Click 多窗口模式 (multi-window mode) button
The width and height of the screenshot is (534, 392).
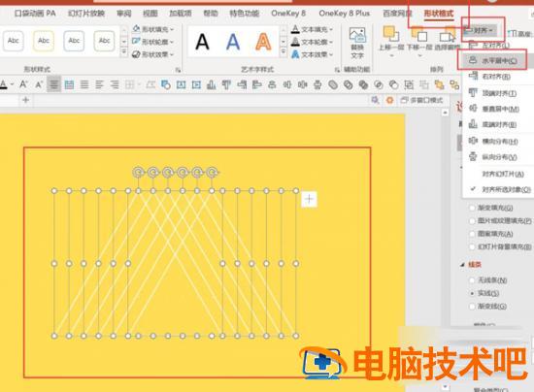(422, 100)
